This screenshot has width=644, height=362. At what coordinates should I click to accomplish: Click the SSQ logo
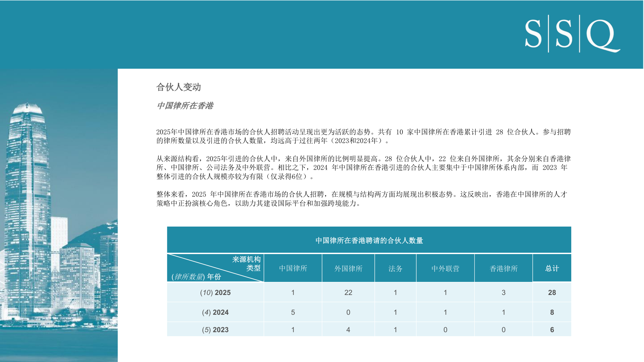pyautogui.click(x=572, y=34)
